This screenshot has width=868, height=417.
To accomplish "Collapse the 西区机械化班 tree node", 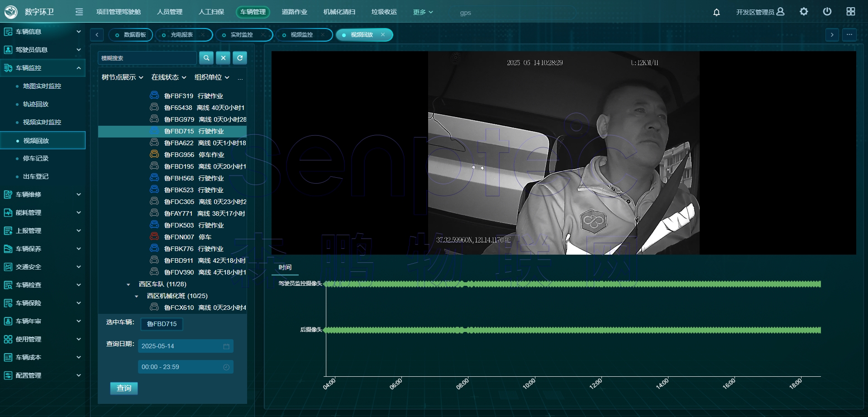I will click(x=137, y=296).
